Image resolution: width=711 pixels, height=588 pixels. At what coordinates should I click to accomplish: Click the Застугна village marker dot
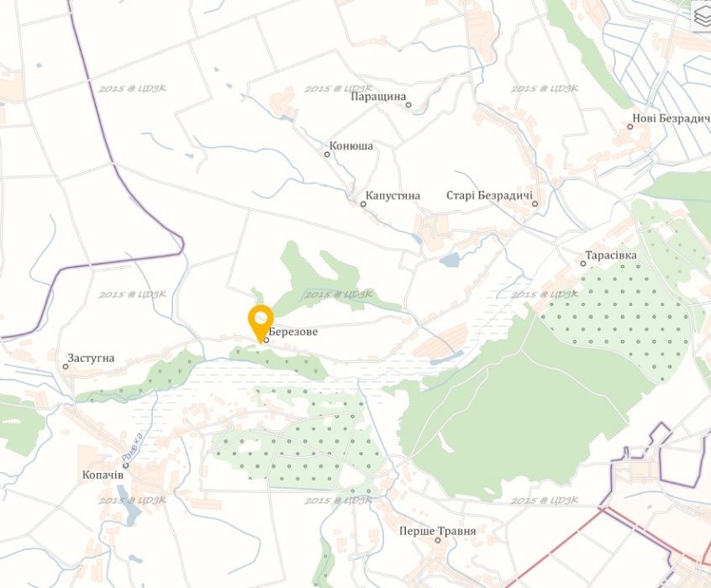pos(66,366)
